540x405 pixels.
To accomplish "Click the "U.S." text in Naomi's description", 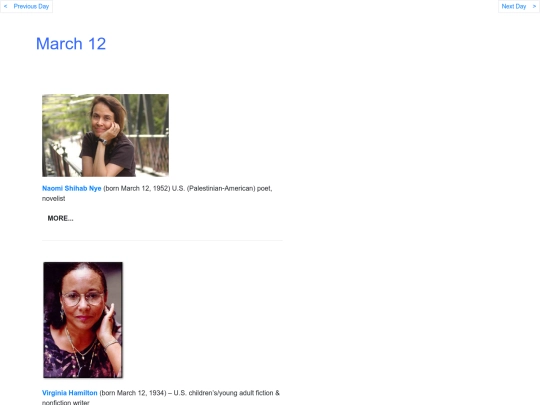I will point(178,188).
